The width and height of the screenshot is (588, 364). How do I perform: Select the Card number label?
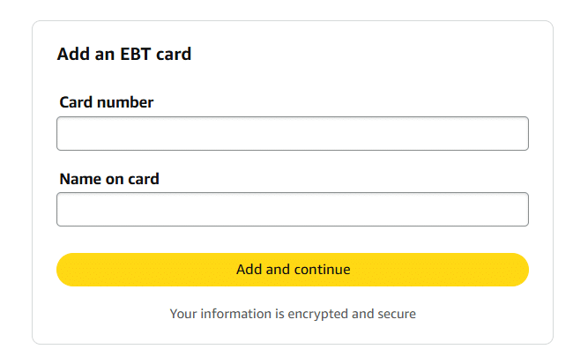coord(107,102)
